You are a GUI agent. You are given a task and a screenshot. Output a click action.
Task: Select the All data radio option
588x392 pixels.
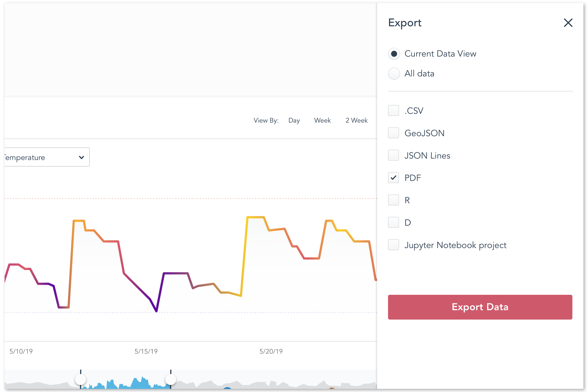tap(394, 73)
